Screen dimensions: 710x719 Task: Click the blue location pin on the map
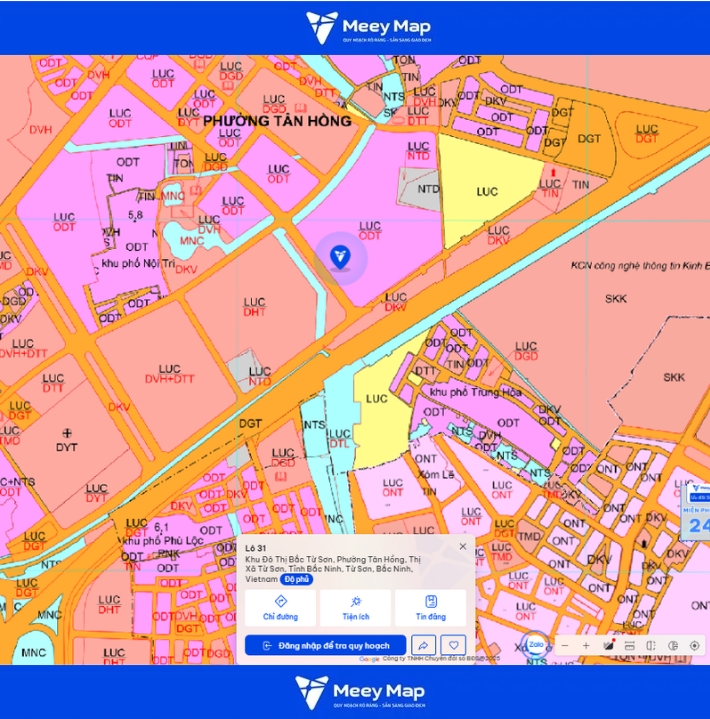coord(340,257)
